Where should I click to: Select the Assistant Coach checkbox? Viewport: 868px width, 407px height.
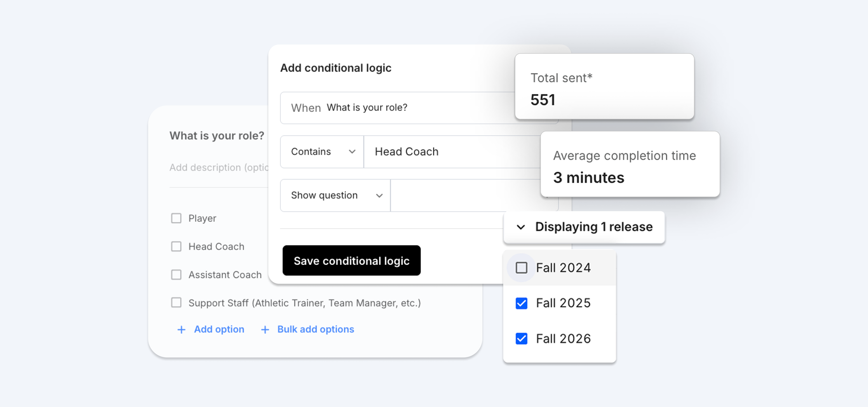pos(176,275)
